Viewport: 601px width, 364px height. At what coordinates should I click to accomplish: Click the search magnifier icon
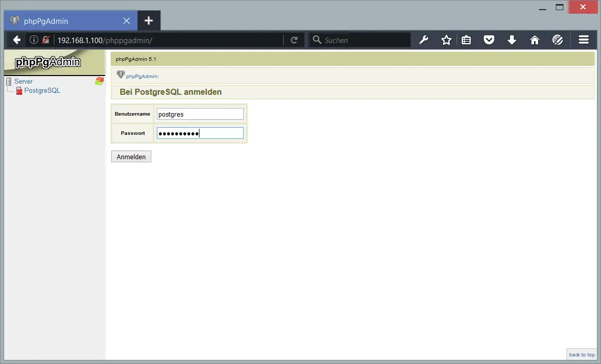pos(317,40)
